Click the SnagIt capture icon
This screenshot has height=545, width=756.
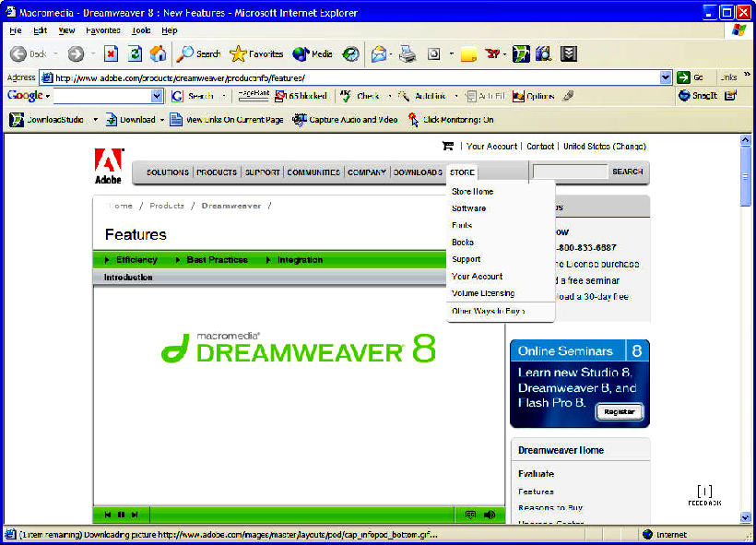698,96
